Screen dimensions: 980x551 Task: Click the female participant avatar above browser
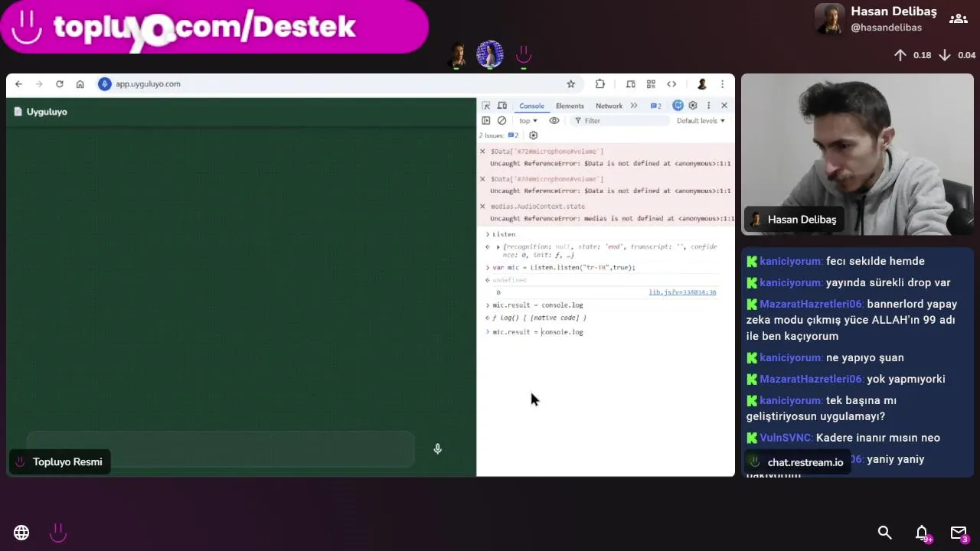pos(490,55)
